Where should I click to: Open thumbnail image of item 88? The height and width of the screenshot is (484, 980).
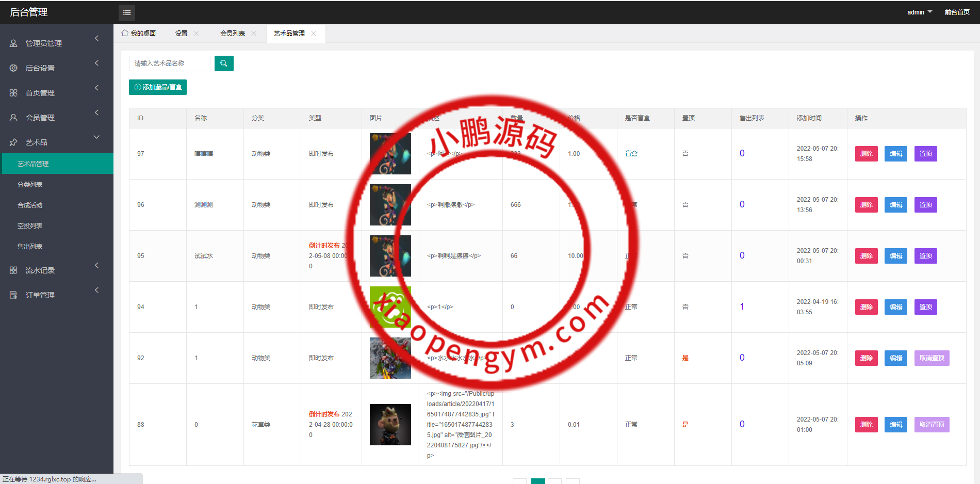click(x=390, y=425)
